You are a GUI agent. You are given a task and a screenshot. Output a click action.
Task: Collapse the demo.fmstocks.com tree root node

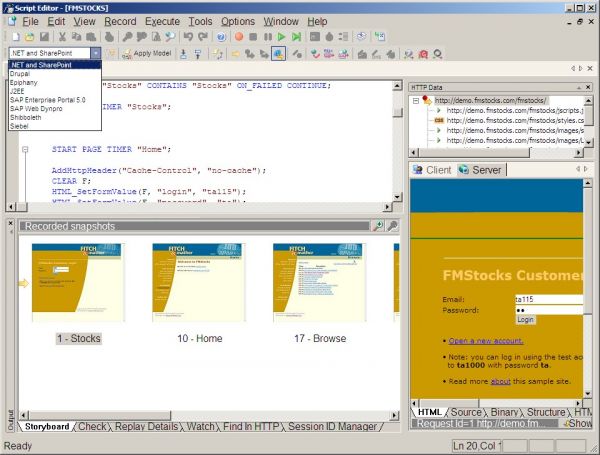tap(416, 100)
